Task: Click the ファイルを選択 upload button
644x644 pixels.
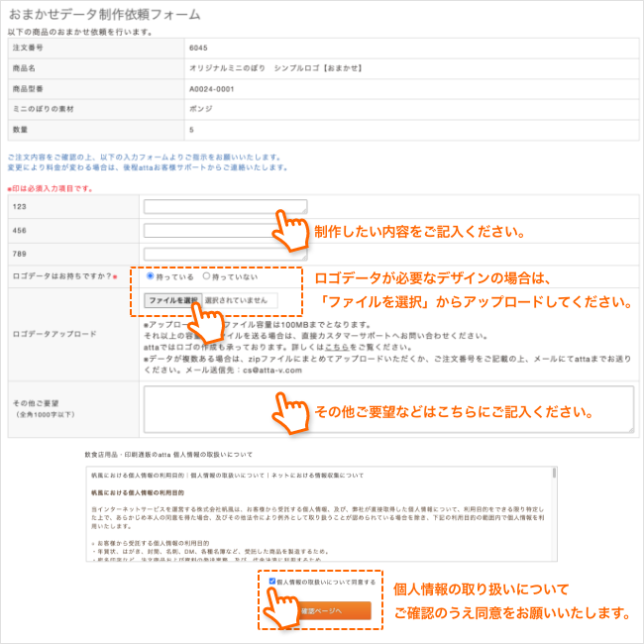Action: 173,300
